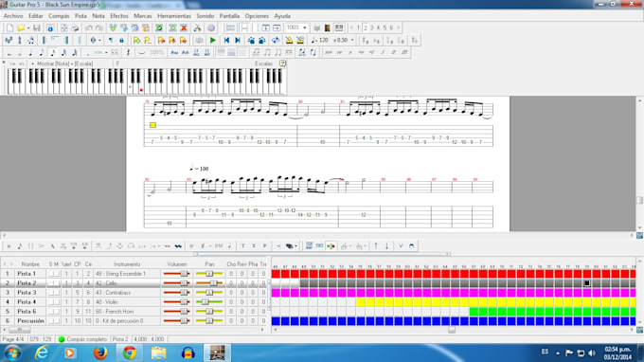Click the timeline horizontal scrollbar thumb
Screen dimensions: 644x362
[452, 330]
